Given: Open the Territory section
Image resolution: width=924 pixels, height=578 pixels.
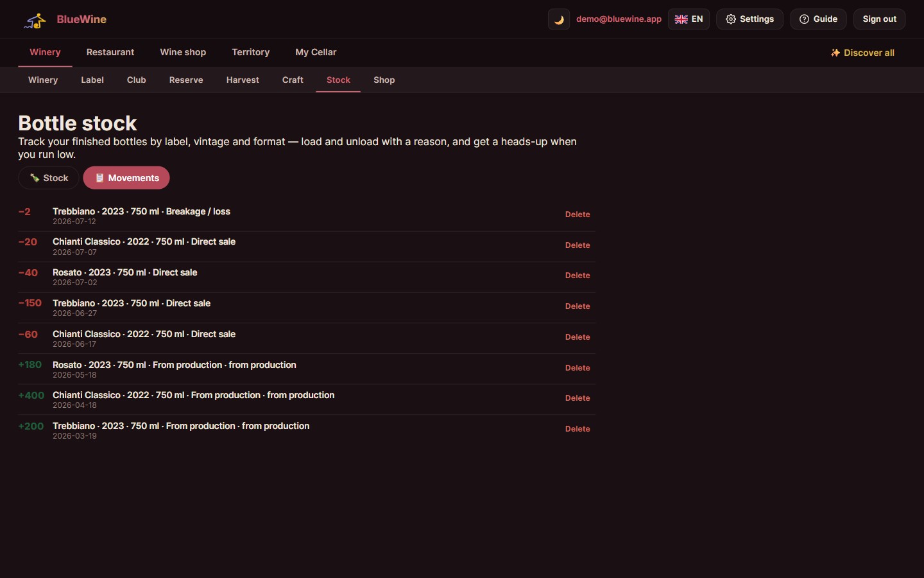Looking at the screenshot, I should 251,52.
